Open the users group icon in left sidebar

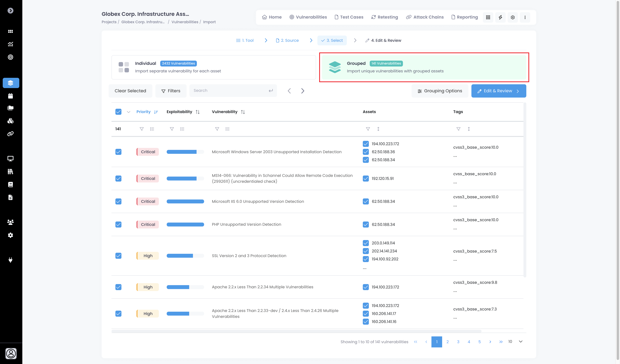click(10, 222)
